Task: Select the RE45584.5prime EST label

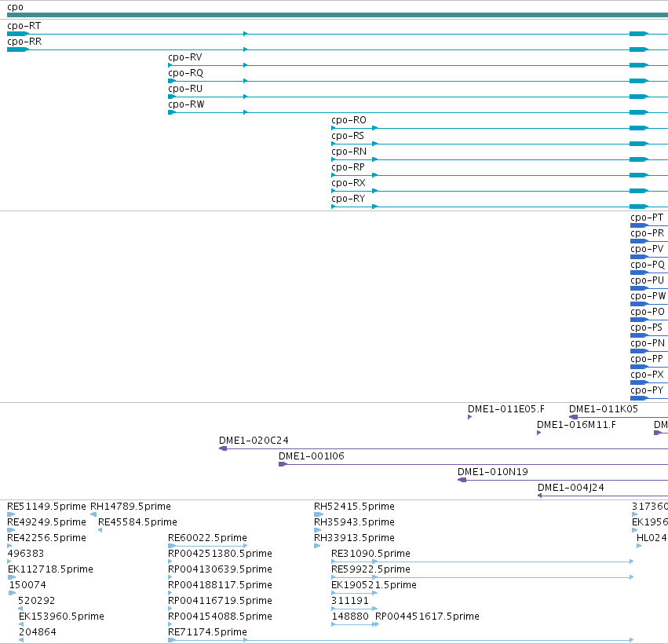Action: pos(137,523)
